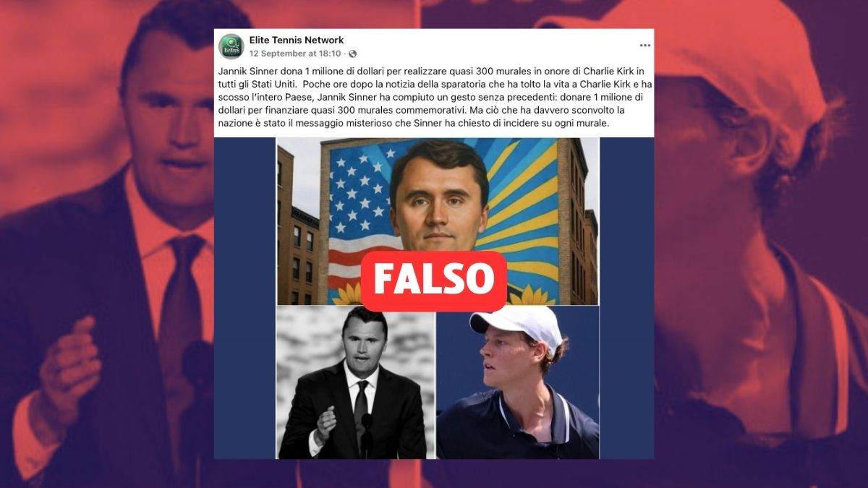Viewport: 868px width, 488px height.
Task: Click the globe public-privacy icon
Action: [352, 53]
